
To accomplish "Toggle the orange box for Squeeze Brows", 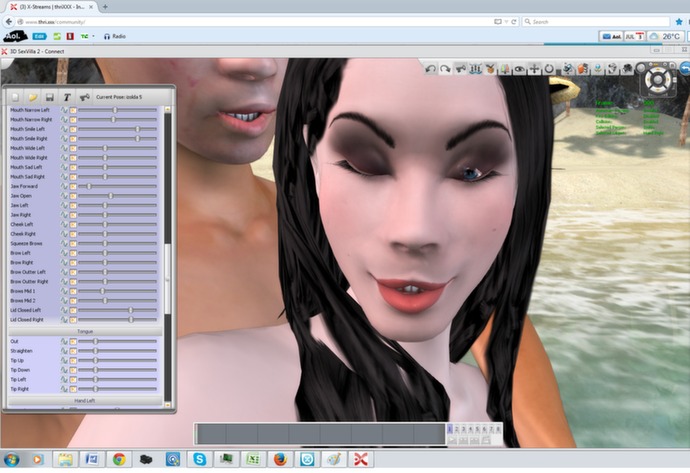I will click(x=73, y=244).
